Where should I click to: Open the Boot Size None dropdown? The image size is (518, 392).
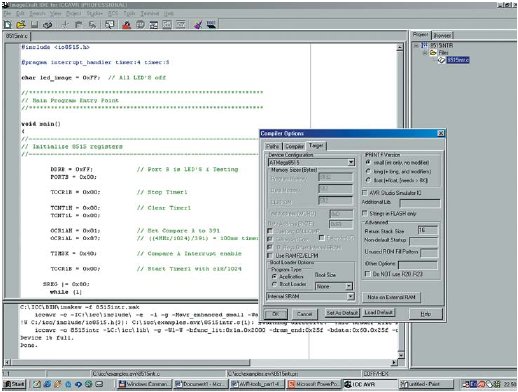349,286
